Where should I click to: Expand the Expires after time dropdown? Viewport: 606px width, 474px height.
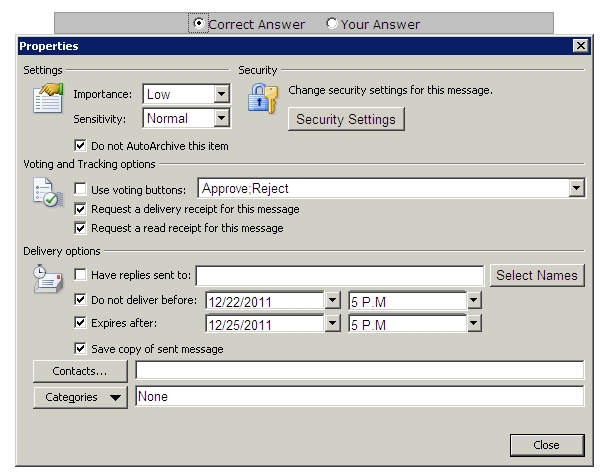pos(474,324)
